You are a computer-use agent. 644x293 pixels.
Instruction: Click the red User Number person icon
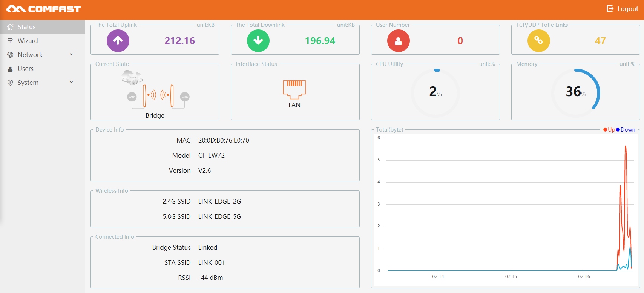click(398, 41)
